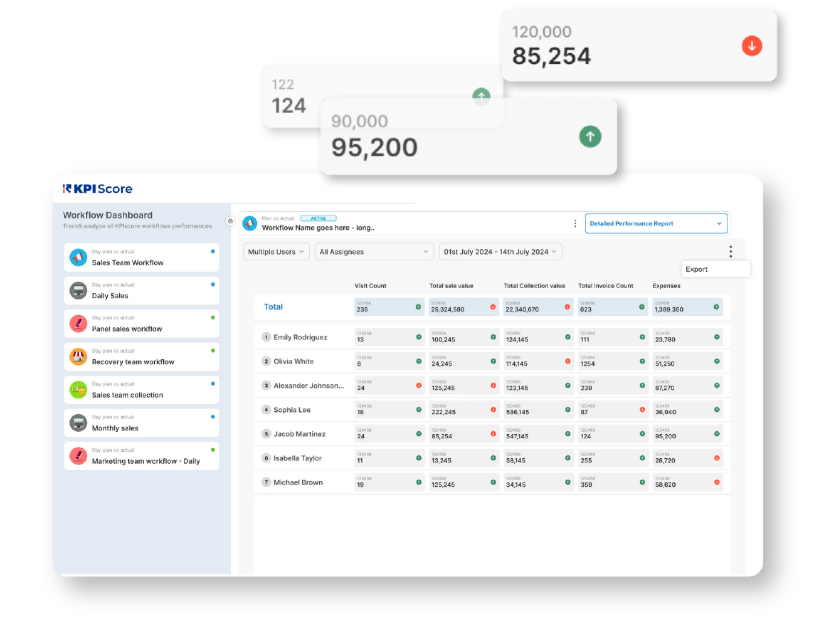Click Michael Brown's invoice count 359
This screenshot has width=840, height=626.
coord(586,485)
